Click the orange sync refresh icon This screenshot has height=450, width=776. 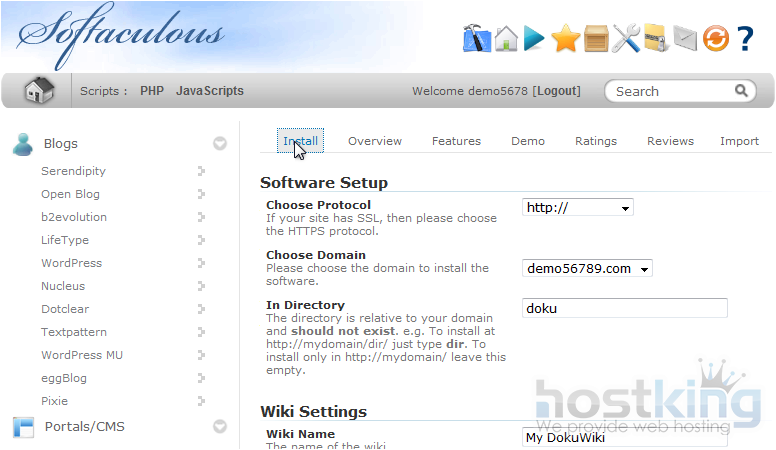715,38
